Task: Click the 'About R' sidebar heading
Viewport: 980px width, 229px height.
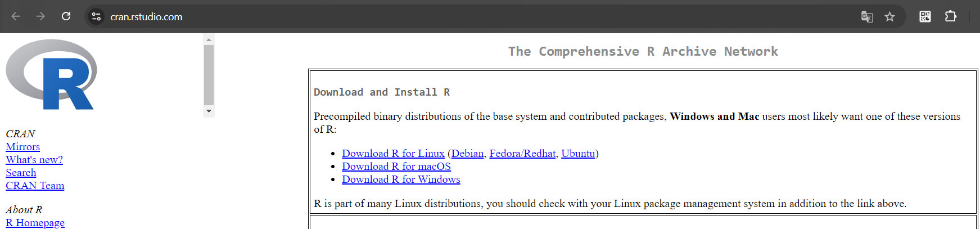Action: point(24,210)
